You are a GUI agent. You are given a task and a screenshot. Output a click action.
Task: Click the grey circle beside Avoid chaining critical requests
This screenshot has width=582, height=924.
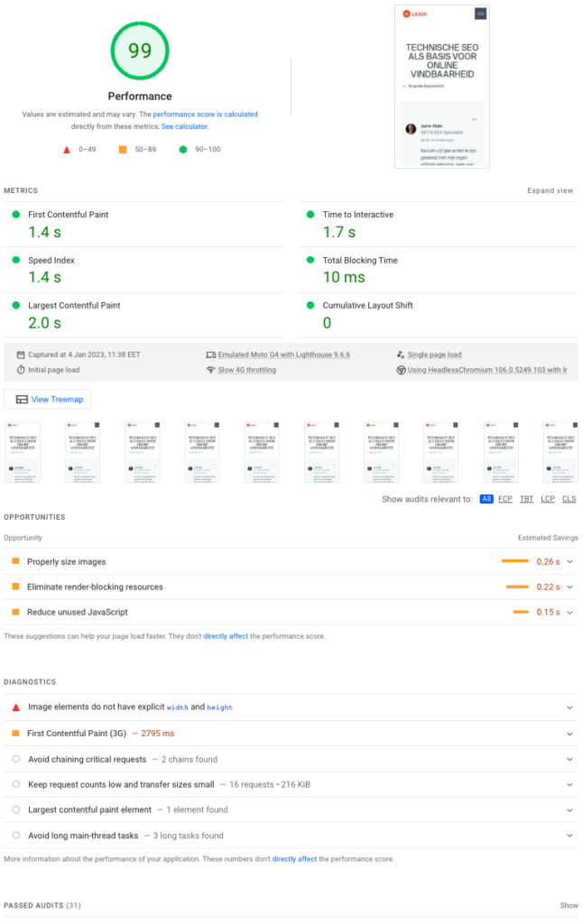[16, 759]
